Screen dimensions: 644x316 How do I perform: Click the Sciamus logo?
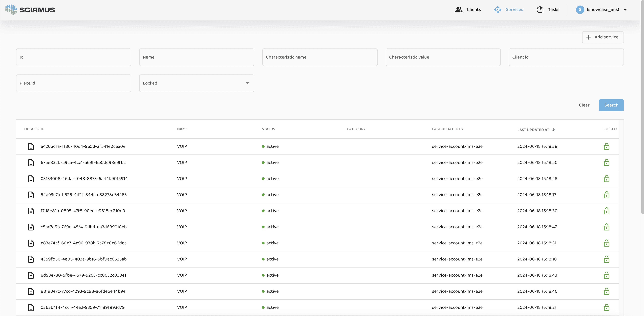(x=30, y=10)
